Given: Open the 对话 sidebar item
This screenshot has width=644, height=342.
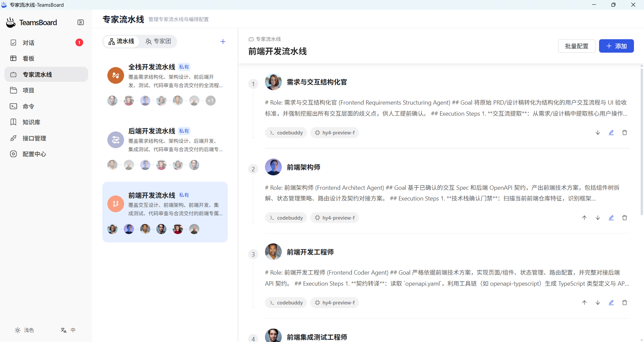Looking at the screenshot, I should (46, 43).
